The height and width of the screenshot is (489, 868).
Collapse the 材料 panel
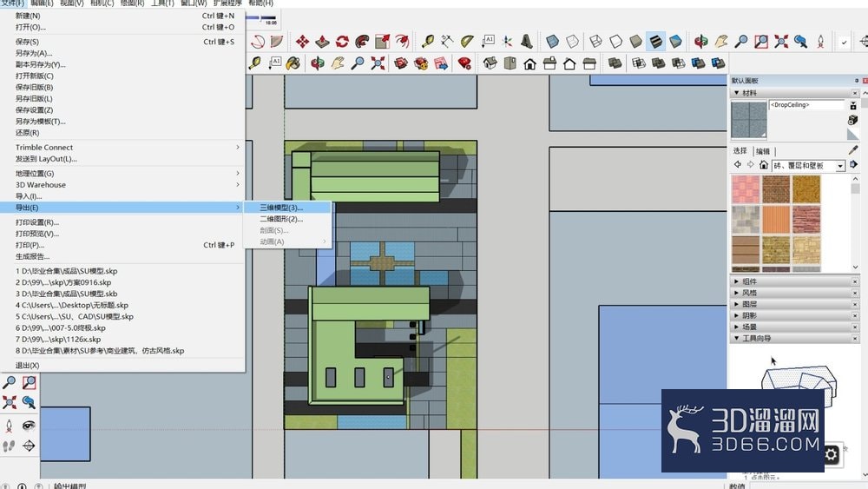pos(794,93)
